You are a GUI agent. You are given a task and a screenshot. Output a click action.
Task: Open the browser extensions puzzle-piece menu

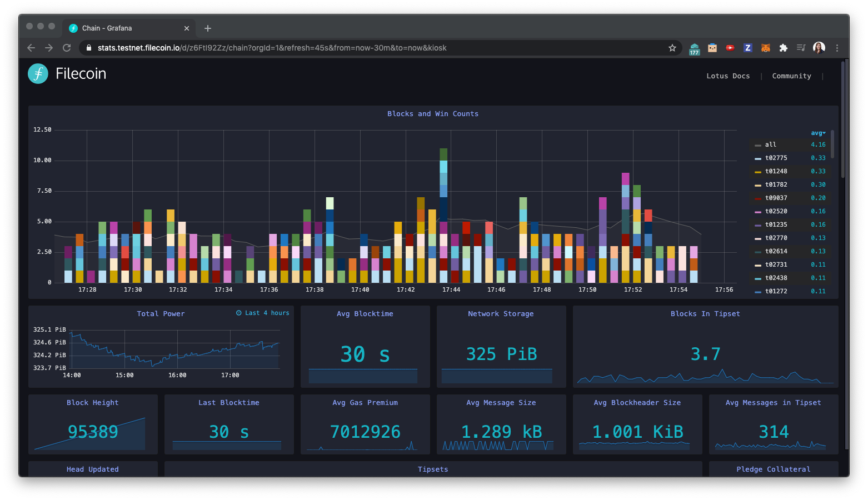[x=784, y=48]
